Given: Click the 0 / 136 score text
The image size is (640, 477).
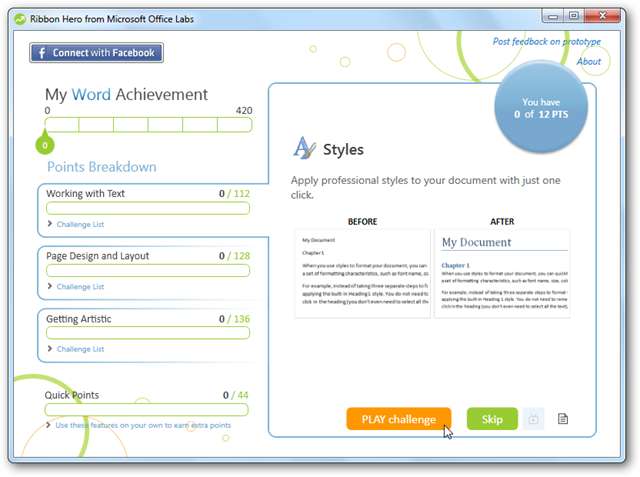Looking at the screenshot, I should click(234, 319).
